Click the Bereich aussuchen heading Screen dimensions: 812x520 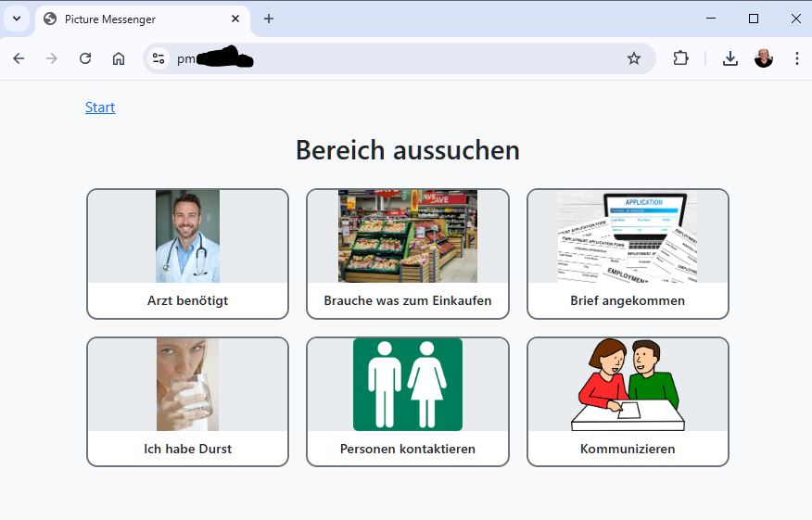(x=408, y=150)
